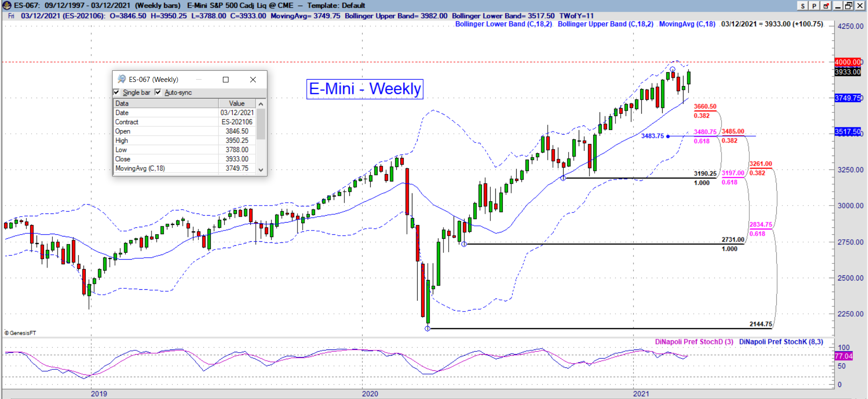Click the 3483.75 blue price level label
The height and width of the screenshot is (399, 868).
click(653, 136)
